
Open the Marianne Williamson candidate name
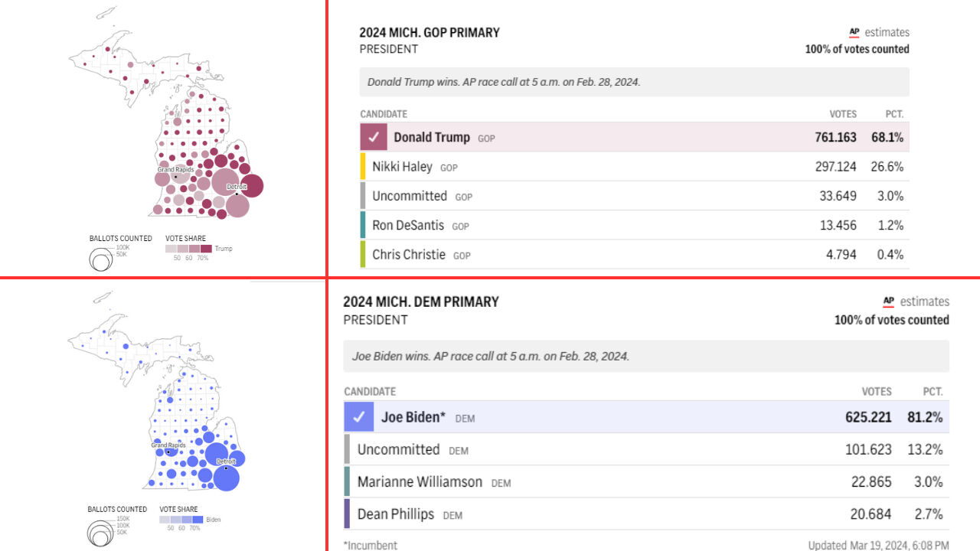point(420,482)
